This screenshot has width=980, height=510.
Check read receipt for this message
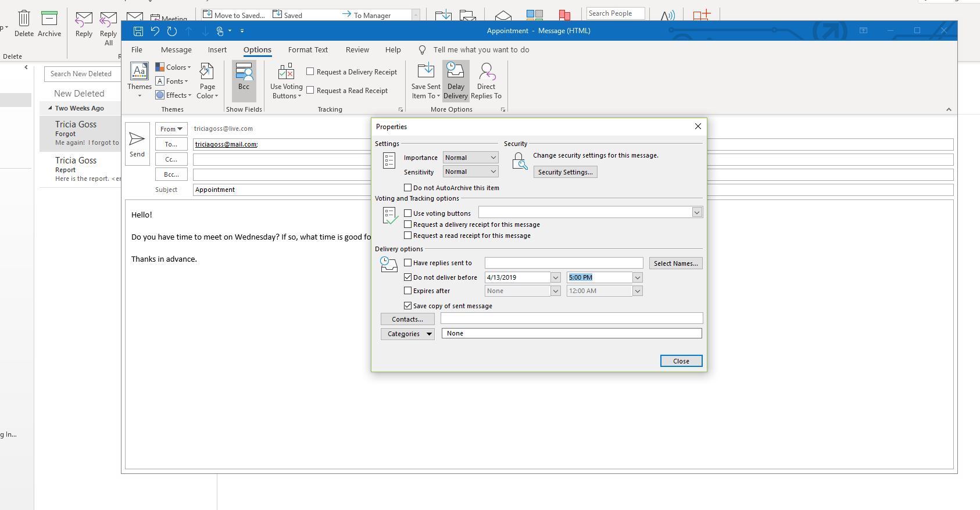tap(408, 236)
